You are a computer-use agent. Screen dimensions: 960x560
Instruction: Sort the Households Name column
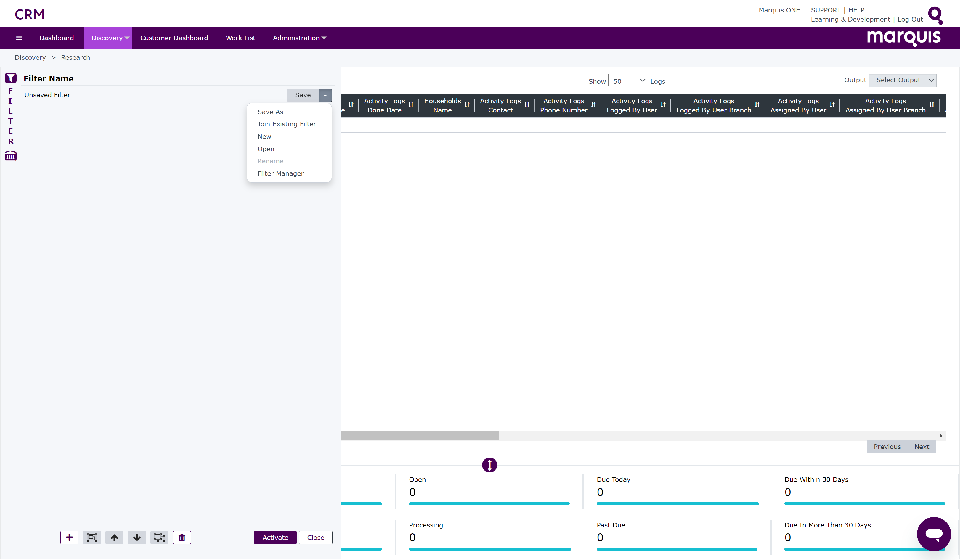(468, 105)
